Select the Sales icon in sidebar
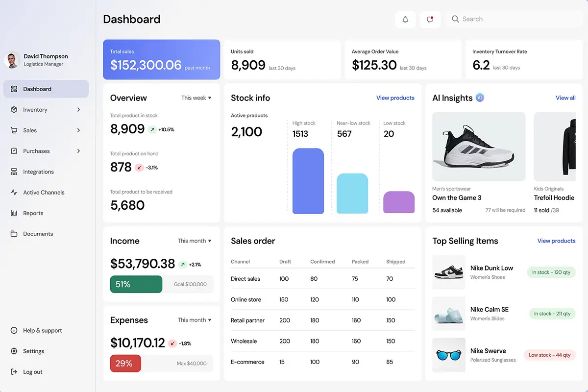Viewport: 588px width, 392px height. coord(15,130)
